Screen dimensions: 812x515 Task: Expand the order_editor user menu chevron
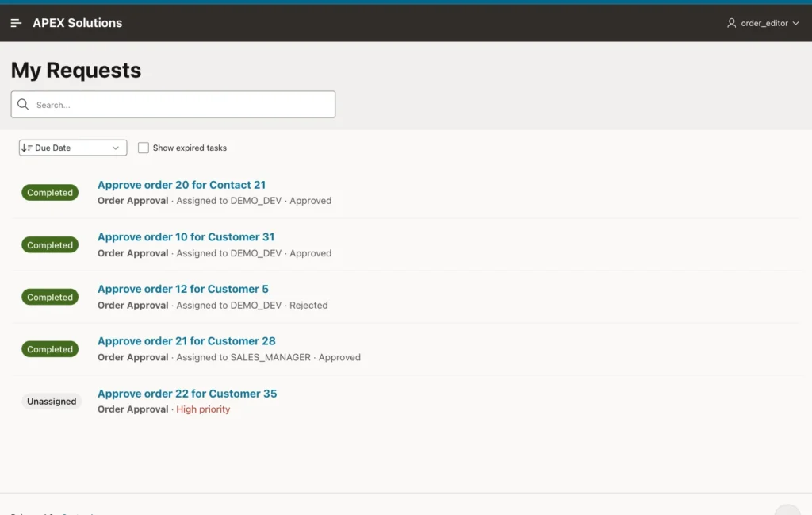[x=796, y=23]
